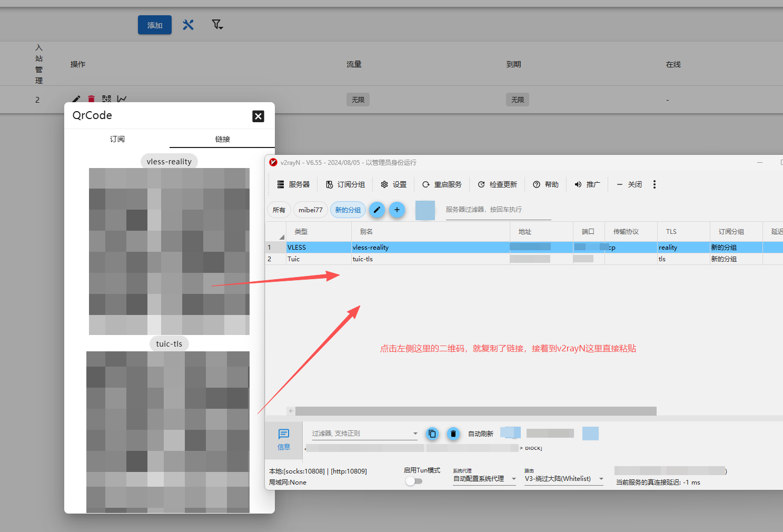
Task: Click the vless-reality QR code image
Action: (x=169, y=251)
